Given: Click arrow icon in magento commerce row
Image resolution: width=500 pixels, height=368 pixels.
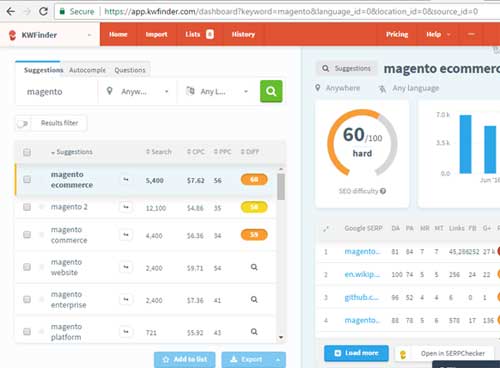Looking at the screenshot, I should click(126, 235).
